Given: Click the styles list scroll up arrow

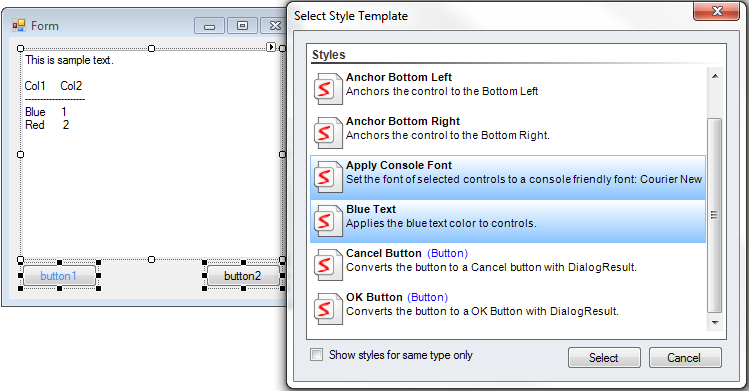Looking at the screenshot, I should (x=715, y=76).
